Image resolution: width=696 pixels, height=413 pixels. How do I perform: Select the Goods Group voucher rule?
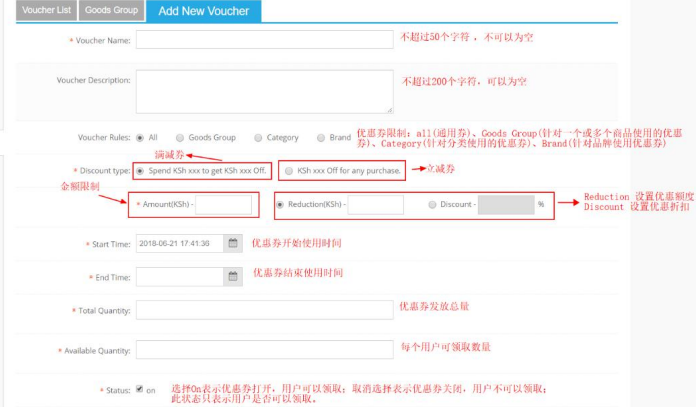pyautogui.click(x=180, y=138)
